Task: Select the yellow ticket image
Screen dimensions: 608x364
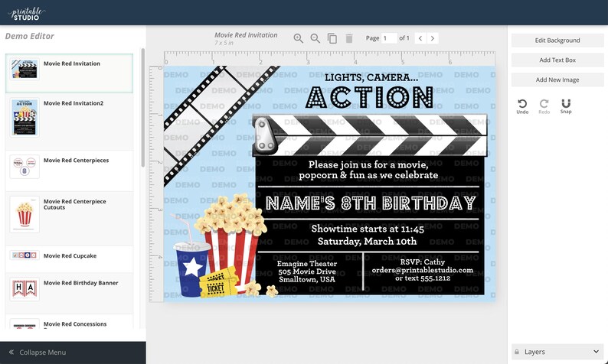Action: 218,283
